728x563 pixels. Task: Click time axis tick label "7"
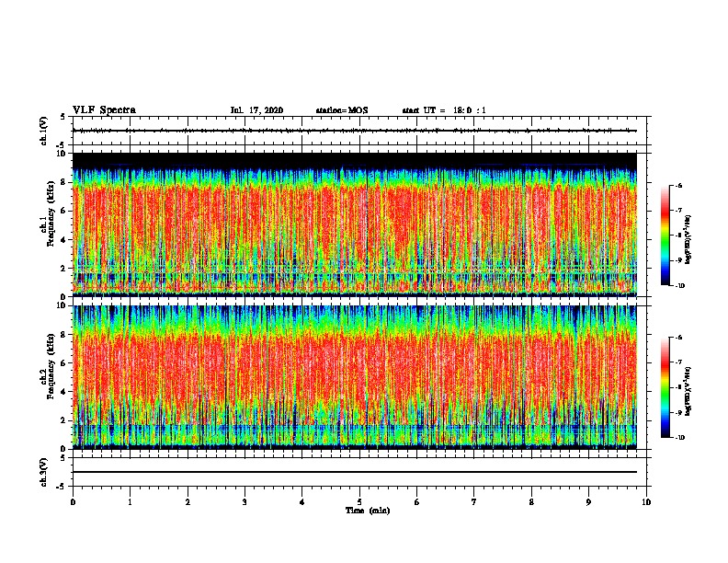474,502
